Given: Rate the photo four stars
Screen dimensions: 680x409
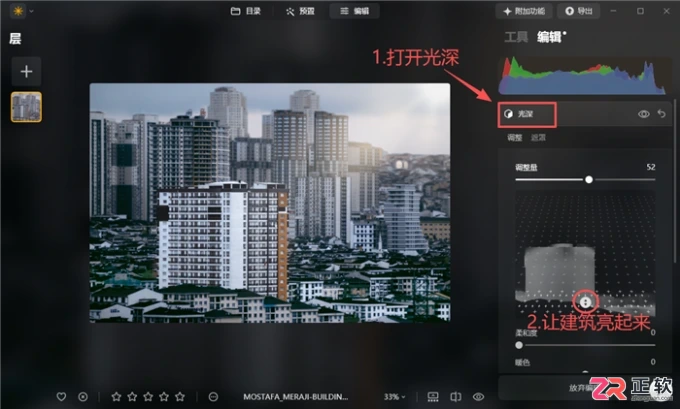Looking at the screenshot, I should [x=164, y=396].
